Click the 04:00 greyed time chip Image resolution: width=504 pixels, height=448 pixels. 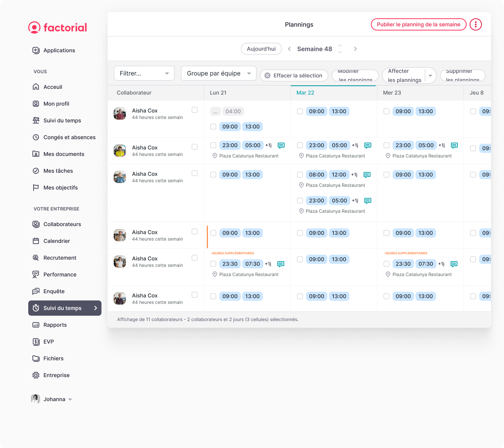pos(233,111)
